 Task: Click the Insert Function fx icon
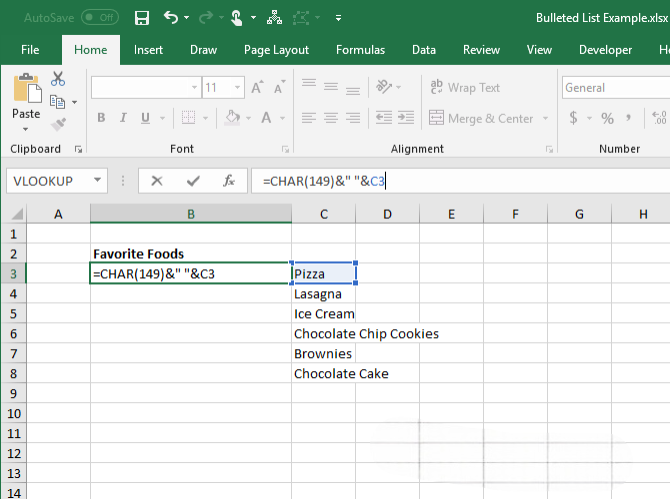[x=229, y=181]
